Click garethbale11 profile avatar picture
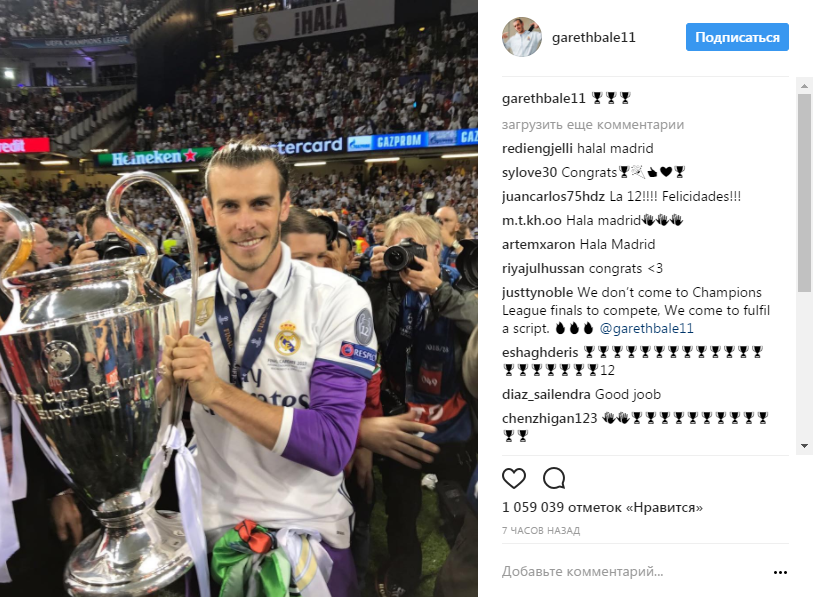The height and width of the screenshot is (597, 813). coord(522,37)
